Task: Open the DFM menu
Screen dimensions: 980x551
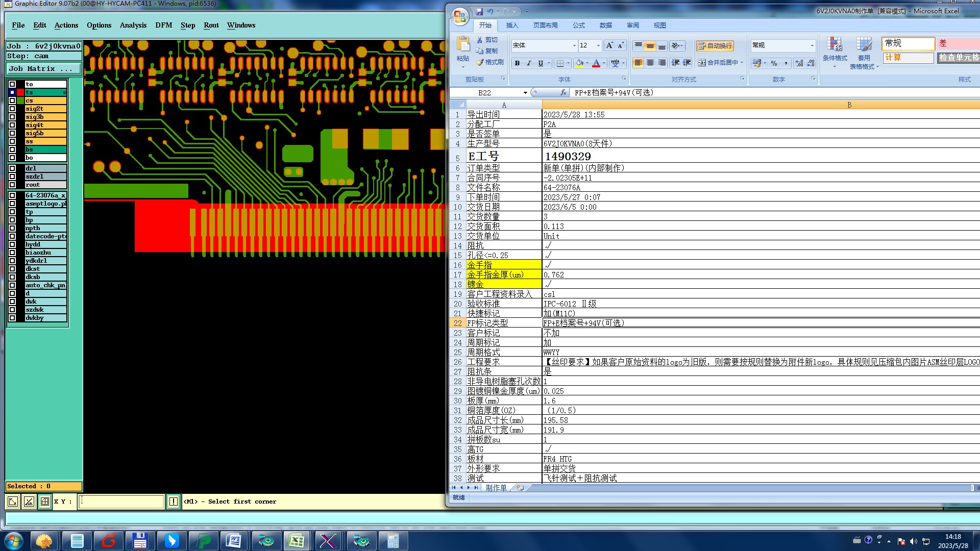Action: point(163,25)
